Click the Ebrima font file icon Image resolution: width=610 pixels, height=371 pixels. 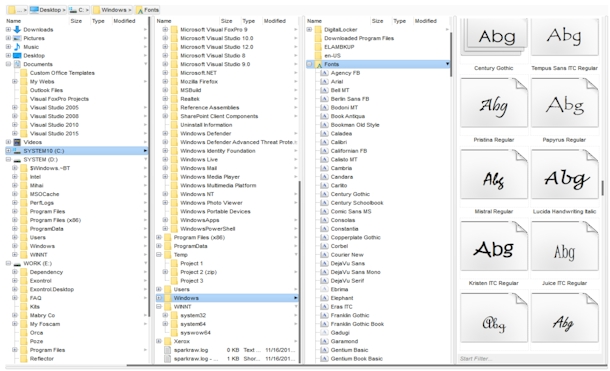click(324, 289)
